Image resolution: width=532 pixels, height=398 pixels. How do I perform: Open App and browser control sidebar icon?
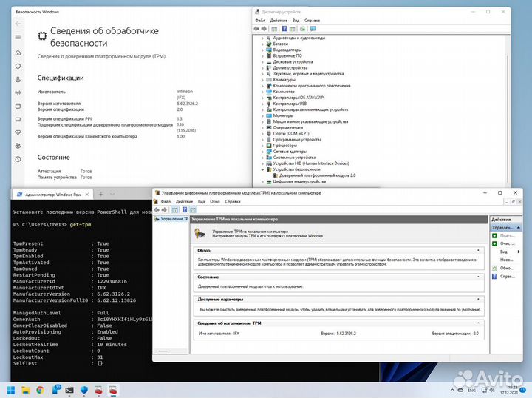point(18,106)
